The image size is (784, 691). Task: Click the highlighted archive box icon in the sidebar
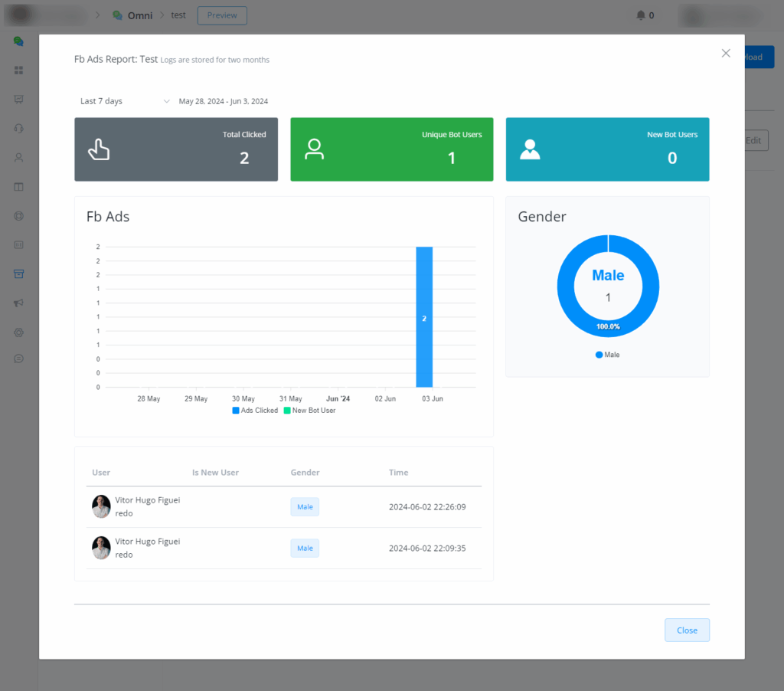click(x=19, y=274)
